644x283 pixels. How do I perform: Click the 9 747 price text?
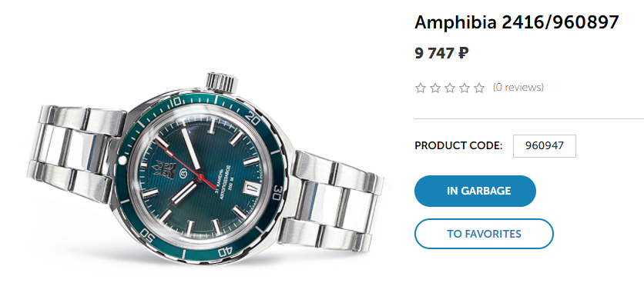point(434,53)
